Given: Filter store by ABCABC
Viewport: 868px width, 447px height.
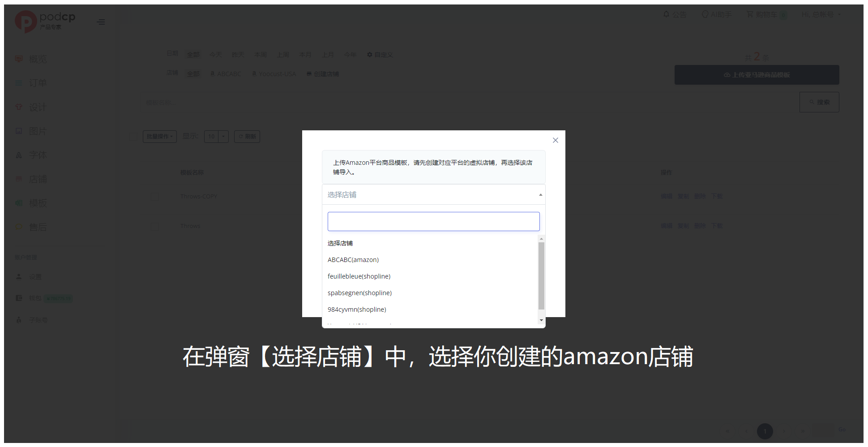Looking at the screenshot, I should coord(226,74).
